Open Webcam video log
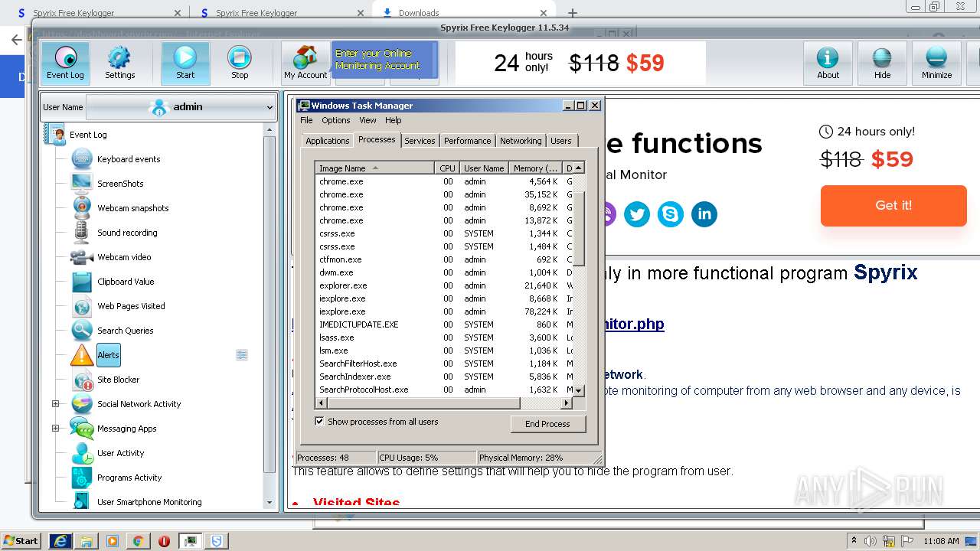 (x=124, y=257)
